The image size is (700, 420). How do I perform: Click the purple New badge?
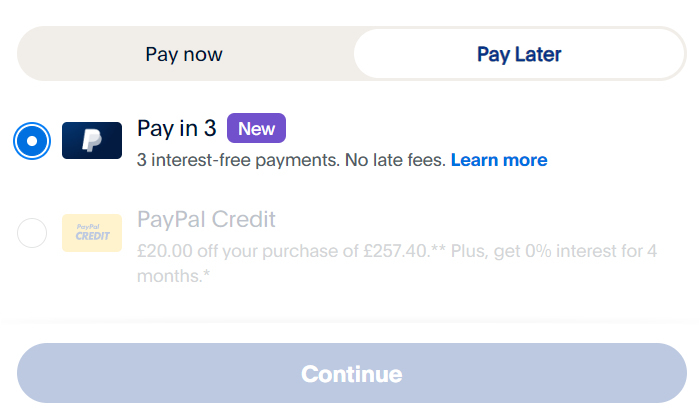click(256, 129)
